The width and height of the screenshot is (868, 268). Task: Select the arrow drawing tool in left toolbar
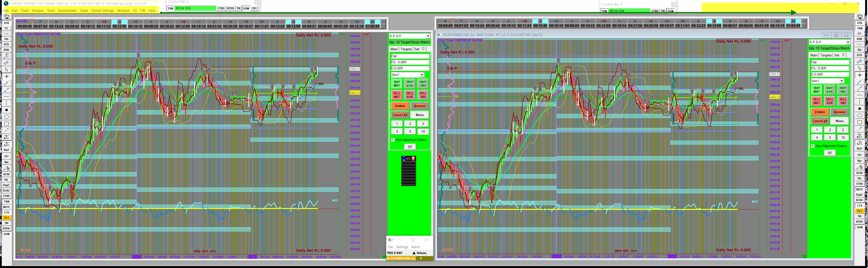(6, 130)
